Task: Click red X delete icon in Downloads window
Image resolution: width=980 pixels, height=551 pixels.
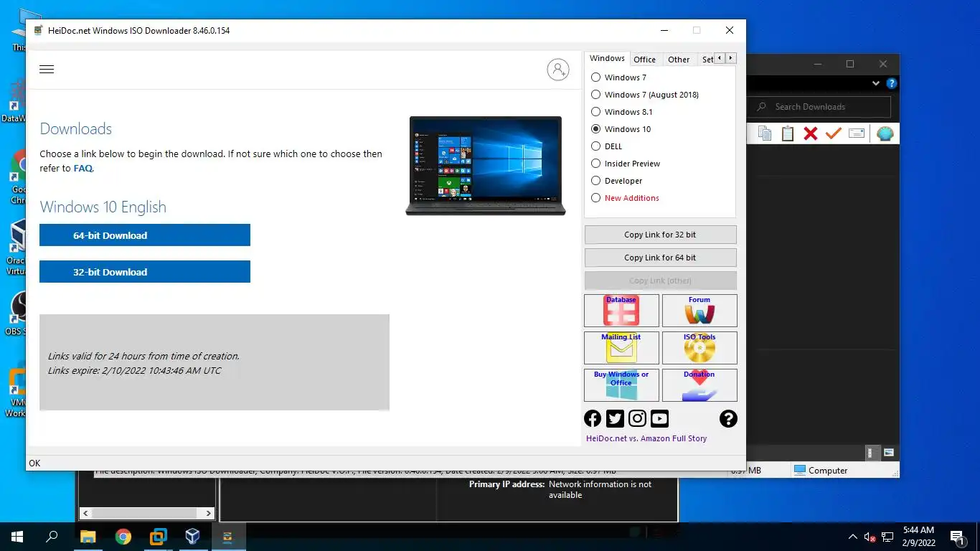Action: 811,133
